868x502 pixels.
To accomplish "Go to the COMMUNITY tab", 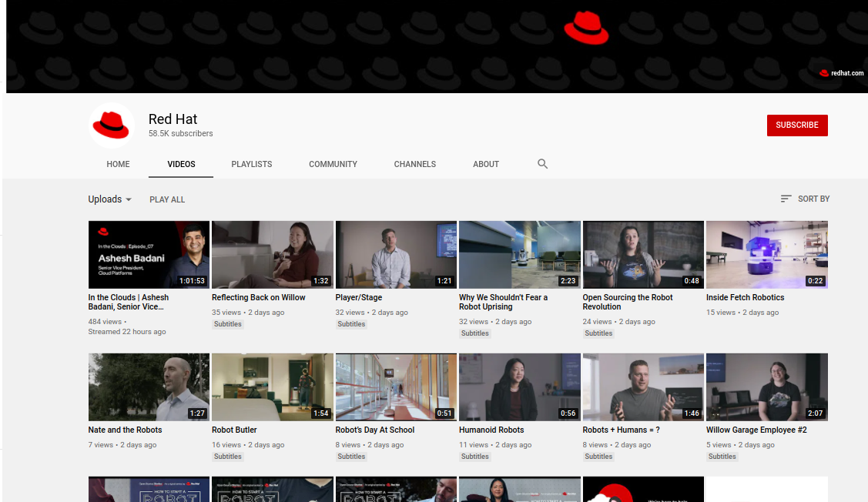I will [x=333, y=164].
